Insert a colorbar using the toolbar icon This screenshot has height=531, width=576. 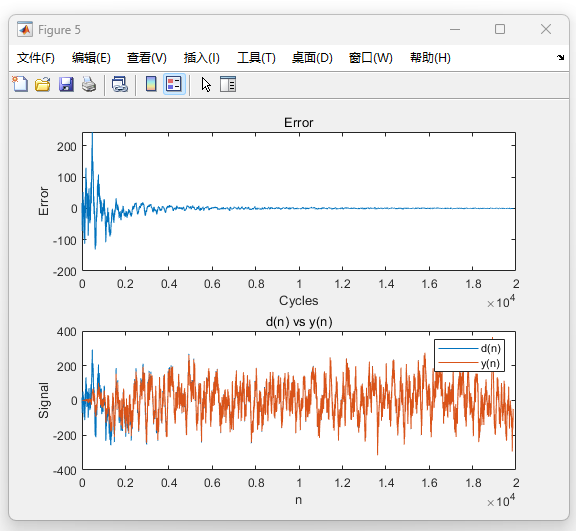(x=151, y=84)
